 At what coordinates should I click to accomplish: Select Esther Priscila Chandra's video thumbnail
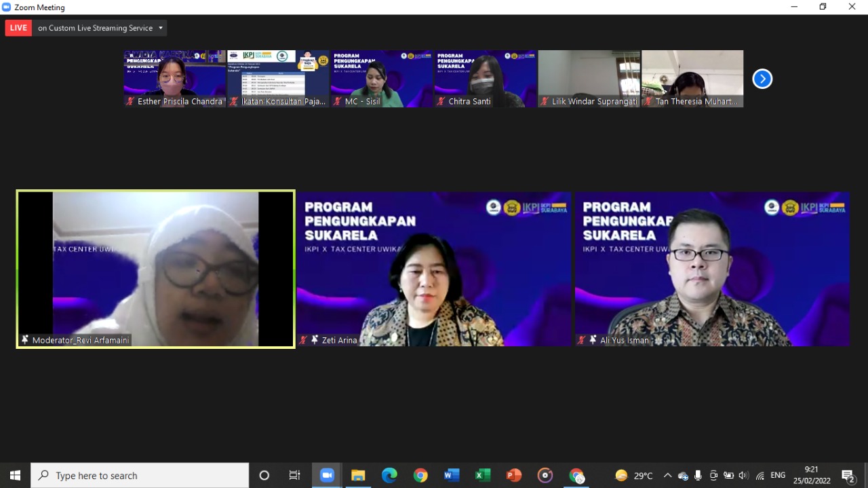click(174, 78)
